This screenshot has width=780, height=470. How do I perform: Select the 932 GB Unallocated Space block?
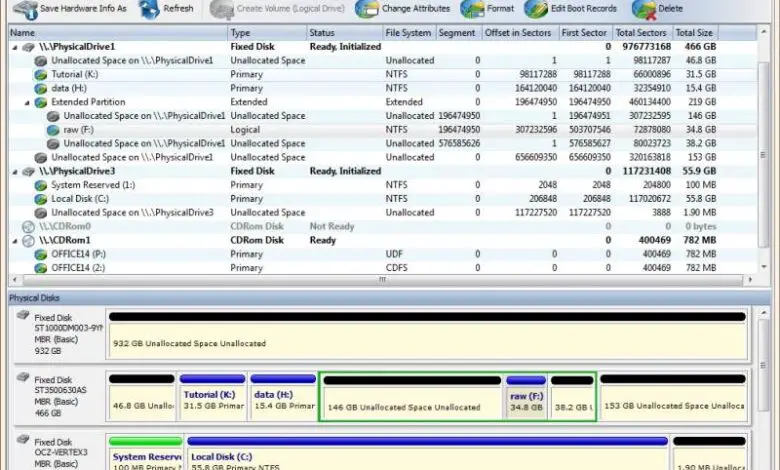pos(427,335)
